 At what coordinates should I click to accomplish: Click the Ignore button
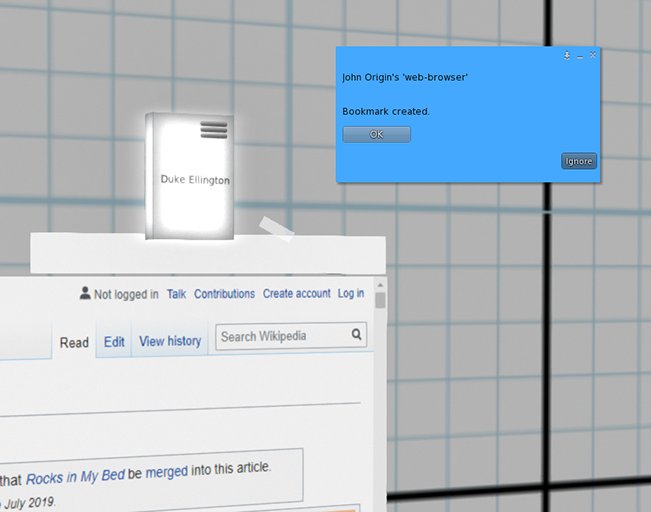[x=578, y=161]
